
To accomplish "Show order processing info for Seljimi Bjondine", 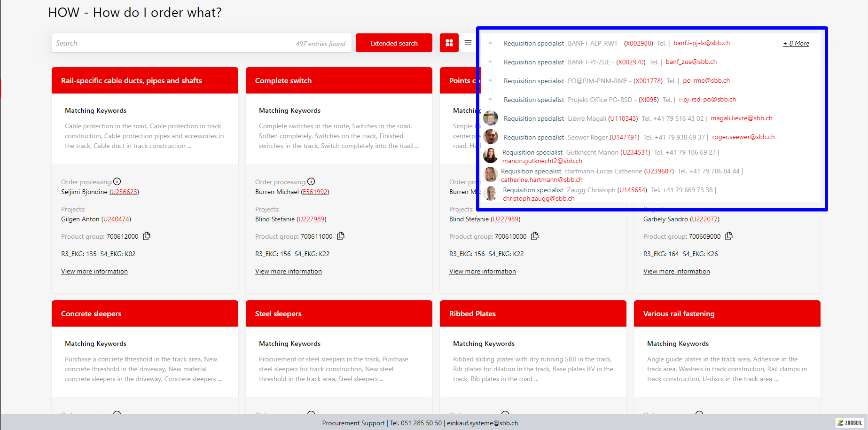I will [117, 181].
